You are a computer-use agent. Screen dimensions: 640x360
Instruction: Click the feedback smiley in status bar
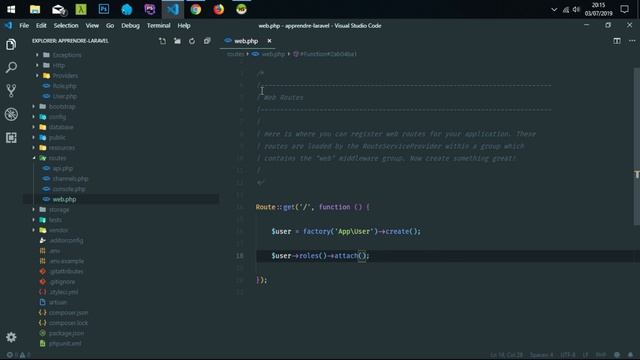pyautogui.click(x=617, y=355)
